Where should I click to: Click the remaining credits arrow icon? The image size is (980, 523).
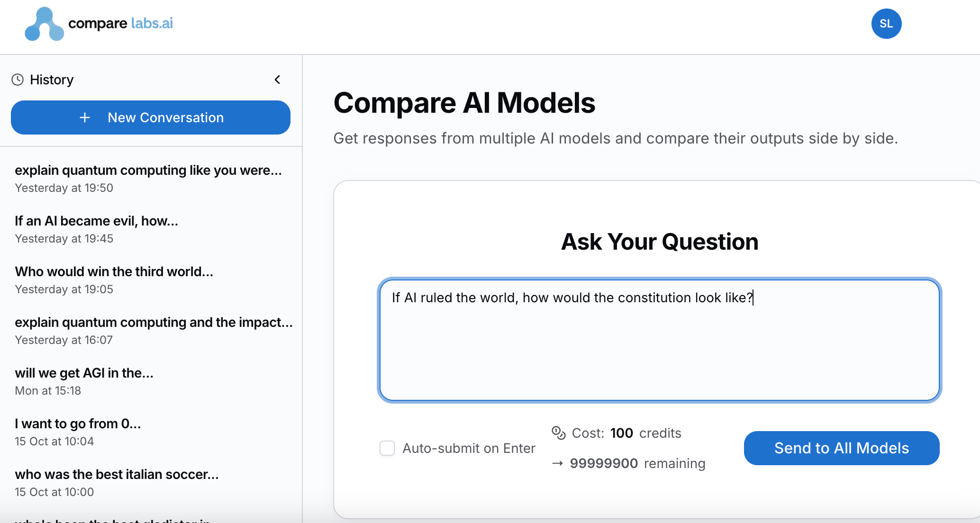pos(558,463)
